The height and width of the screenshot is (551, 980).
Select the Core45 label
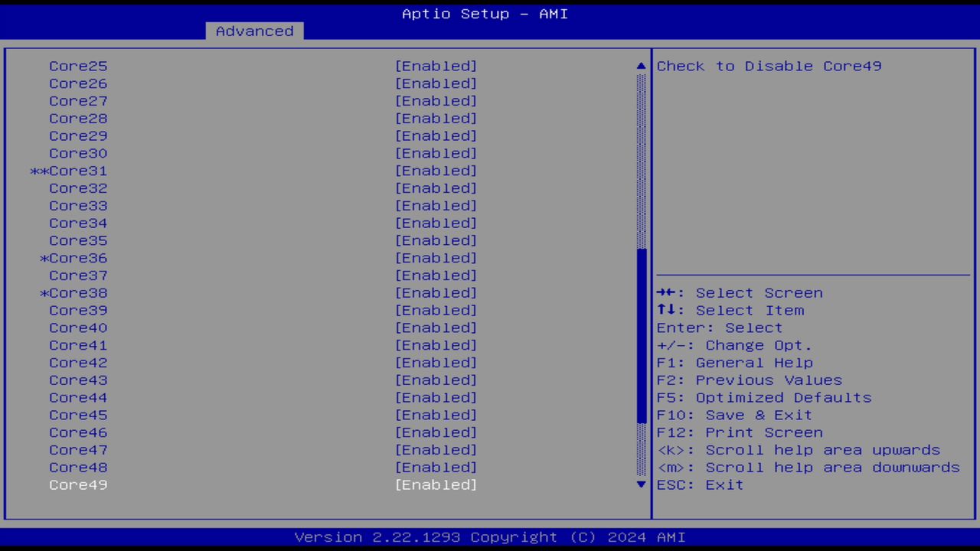[78, 415]
